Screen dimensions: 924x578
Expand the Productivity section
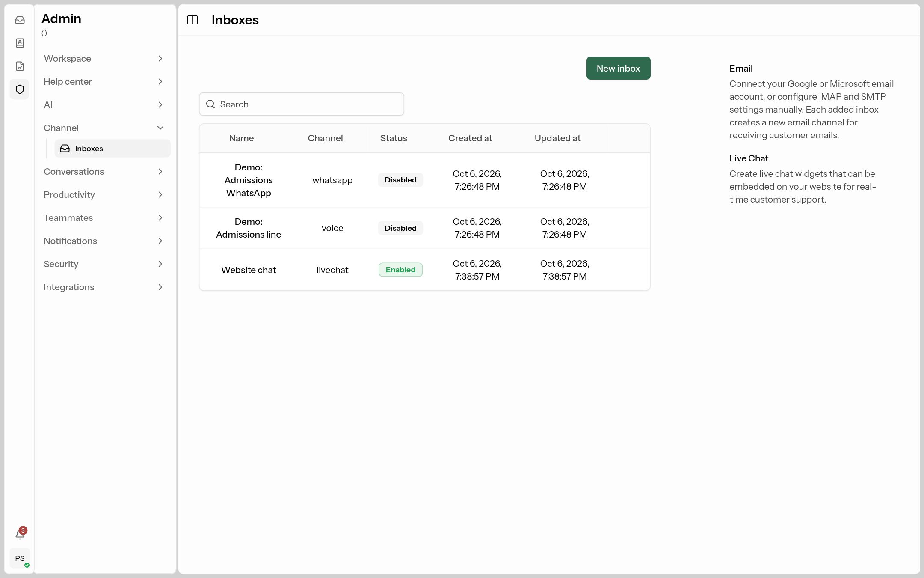pyautogui.click(x=103, y=194)
